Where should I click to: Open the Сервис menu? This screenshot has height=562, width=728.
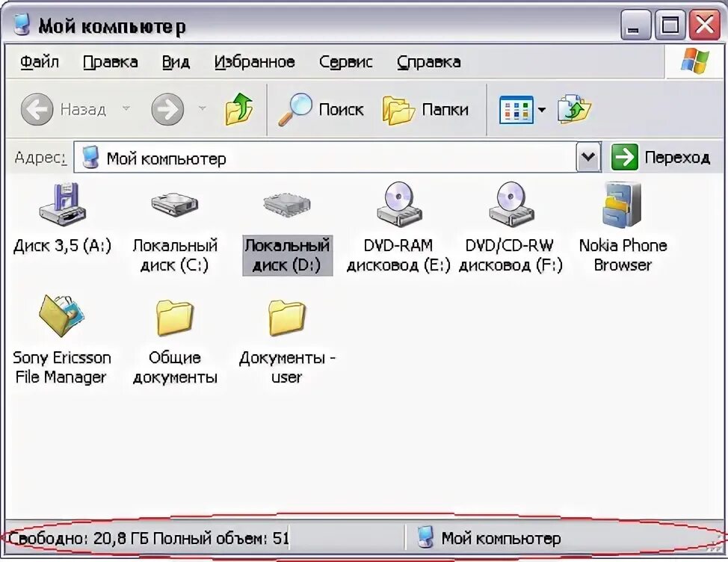pos(346,62)
